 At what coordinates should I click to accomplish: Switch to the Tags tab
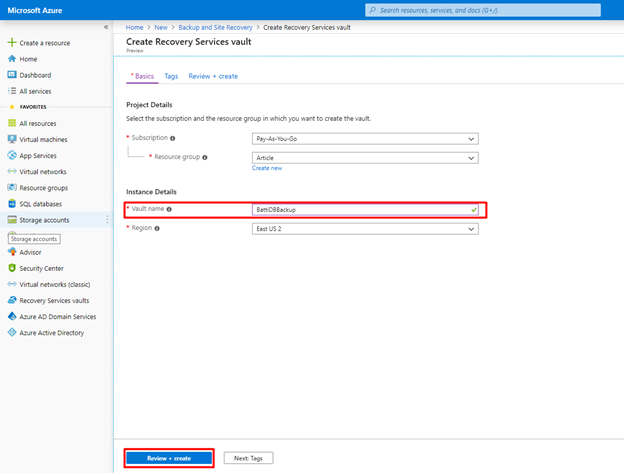click(171, 76)
